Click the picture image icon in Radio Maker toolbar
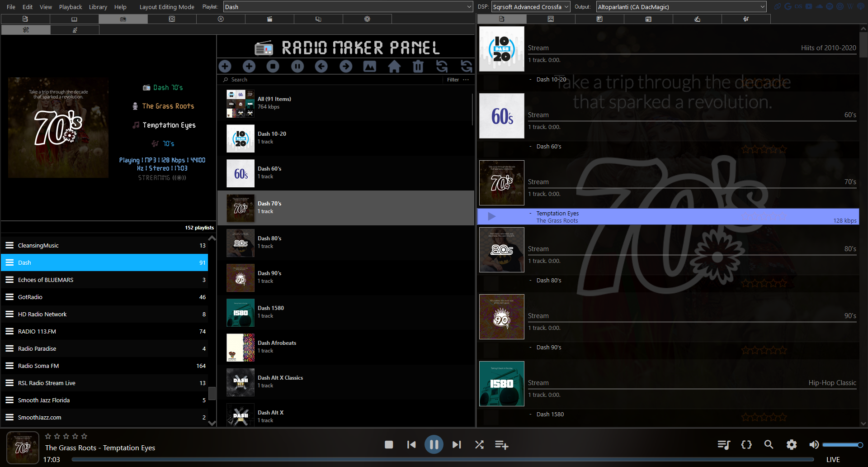The image size is (868, 467). point(370,67)
